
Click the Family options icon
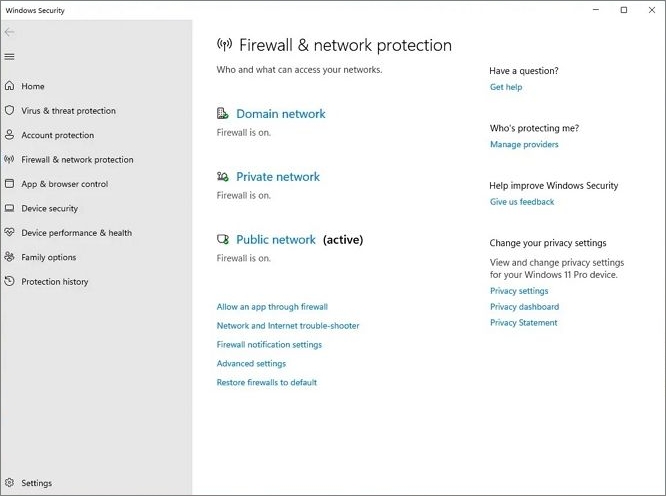(10, 258)
